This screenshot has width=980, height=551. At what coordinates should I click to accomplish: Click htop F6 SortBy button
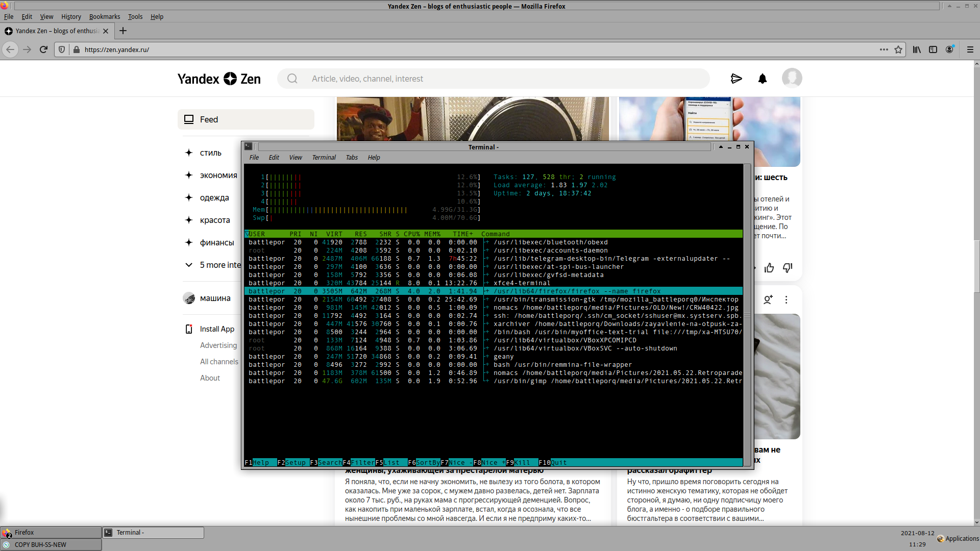pos(424,463)
